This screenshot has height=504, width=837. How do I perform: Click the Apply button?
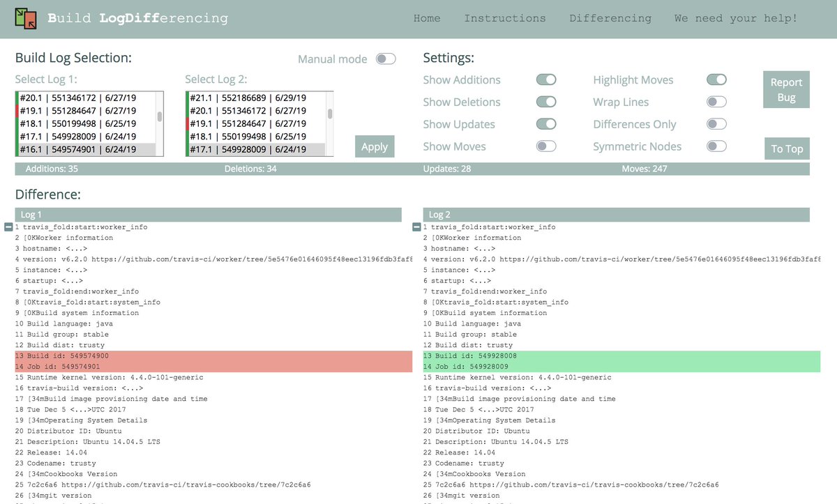tap(375, 146)
